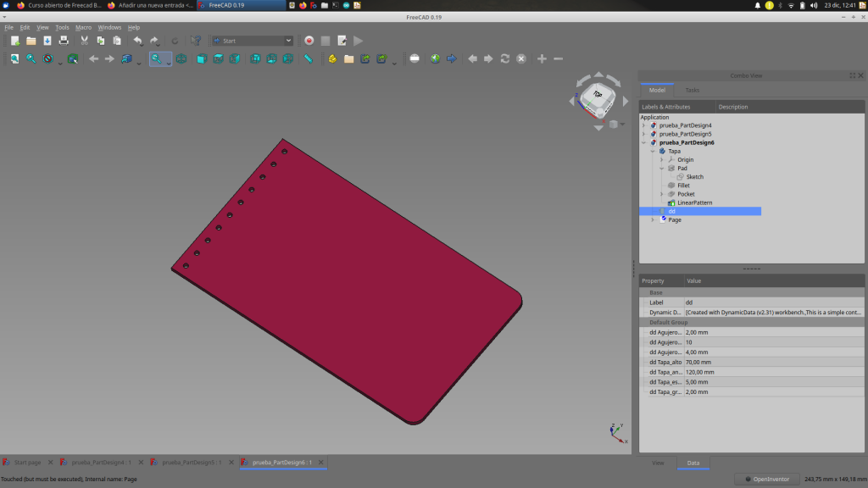Click the OpenInventor navigation style button

(765, 480)
